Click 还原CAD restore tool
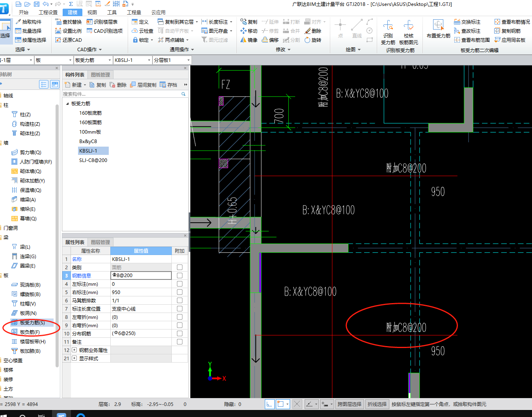 pos(69,40)
